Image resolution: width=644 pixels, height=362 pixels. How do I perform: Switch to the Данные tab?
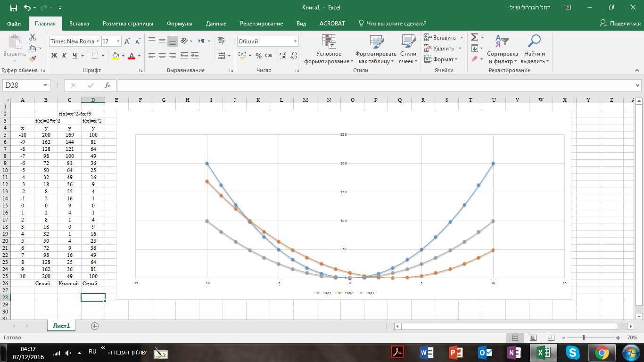[216, 24]
